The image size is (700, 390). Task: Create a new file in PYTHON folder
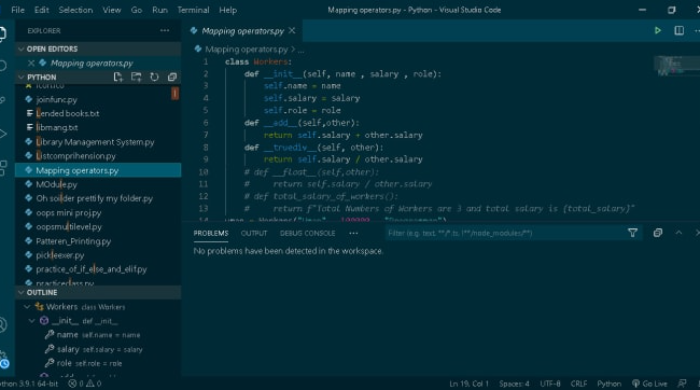(x=118, y=77)
